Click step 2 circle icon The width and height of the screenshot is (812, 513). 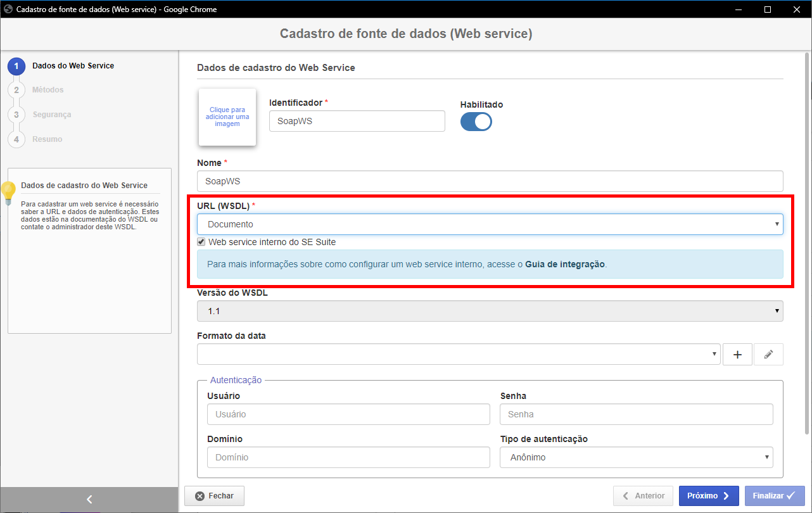tap(16, 91)
